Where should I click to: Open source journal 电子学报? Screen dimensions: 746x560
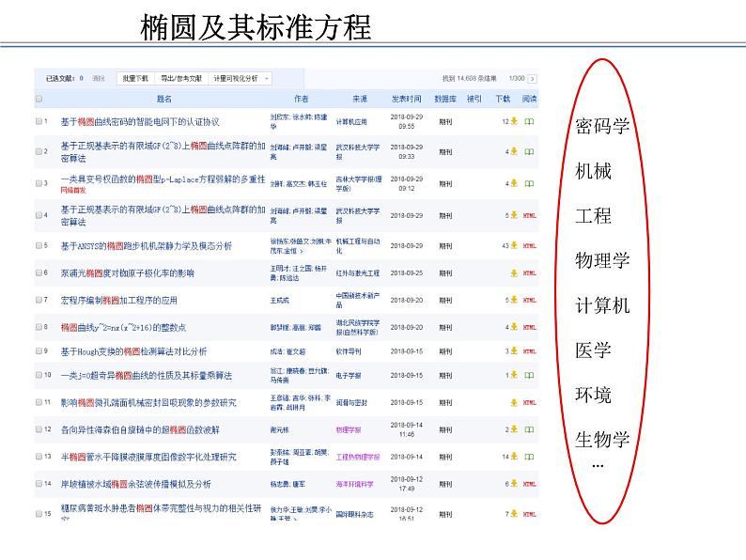click(349, 376)
